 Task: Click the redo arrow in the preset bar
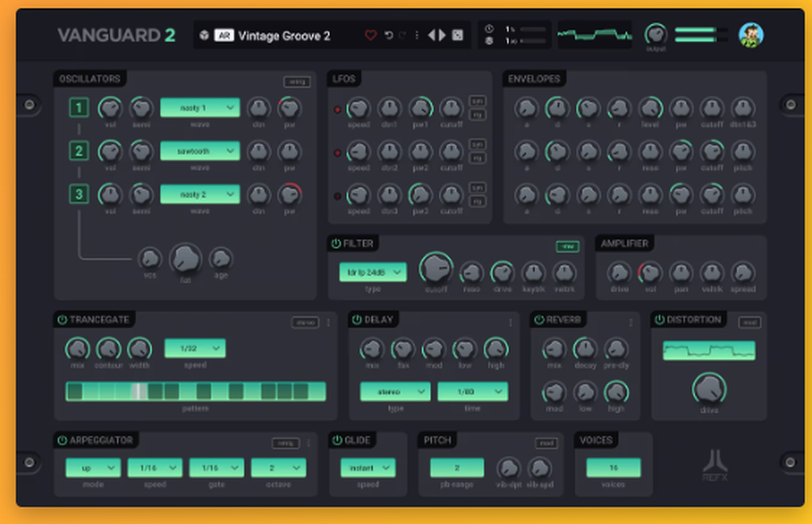403,35
